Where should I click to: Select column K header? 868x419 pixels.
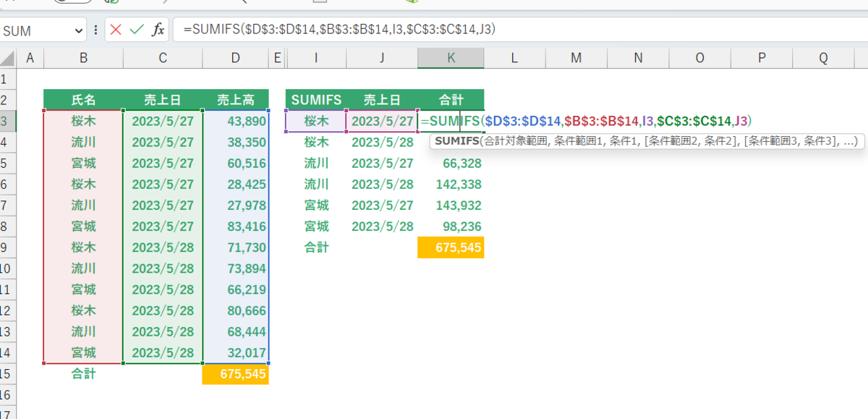point(451,58)
